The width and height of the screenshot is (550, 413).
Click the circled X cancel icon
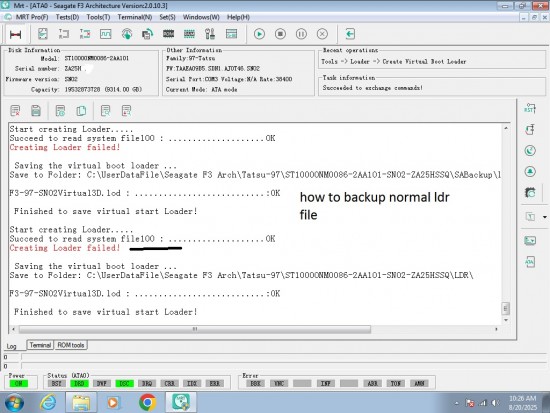click(322, 34)
